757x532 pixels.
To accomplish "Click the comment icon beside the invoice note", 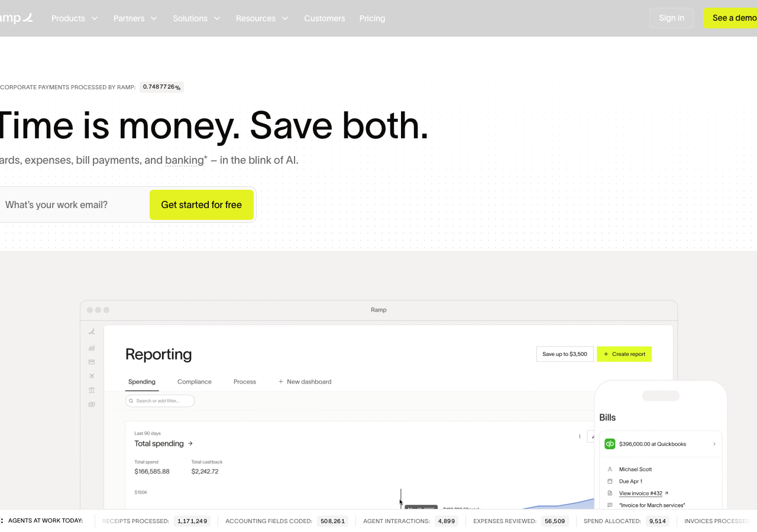I will tap(610, 505).
